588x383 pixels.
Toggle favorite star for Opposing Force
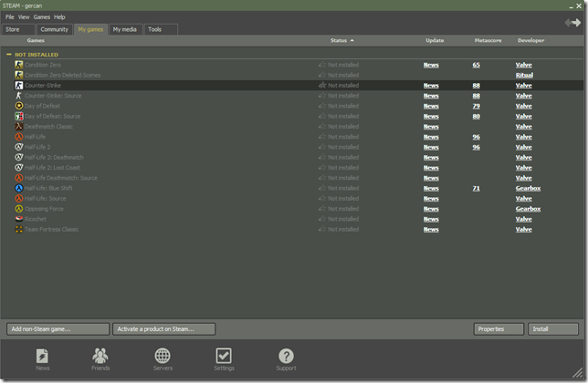pyautogui.click(x=322, y=209)
